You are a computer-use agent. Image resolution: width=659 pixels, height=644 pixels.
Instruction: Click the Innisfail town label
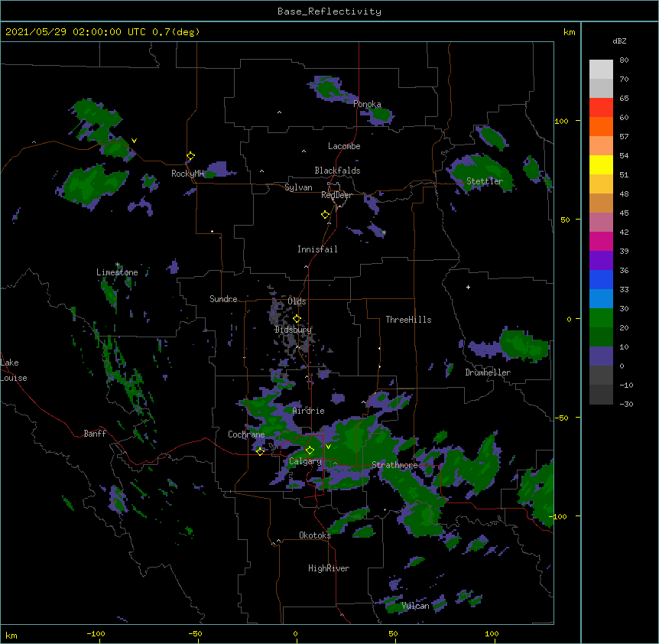click(317, 249)
